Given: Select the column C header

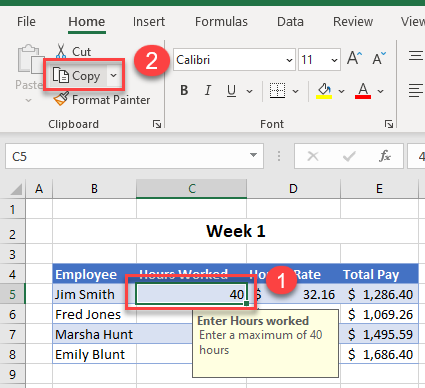Looking at the screenshot, I should coord(192,189).
